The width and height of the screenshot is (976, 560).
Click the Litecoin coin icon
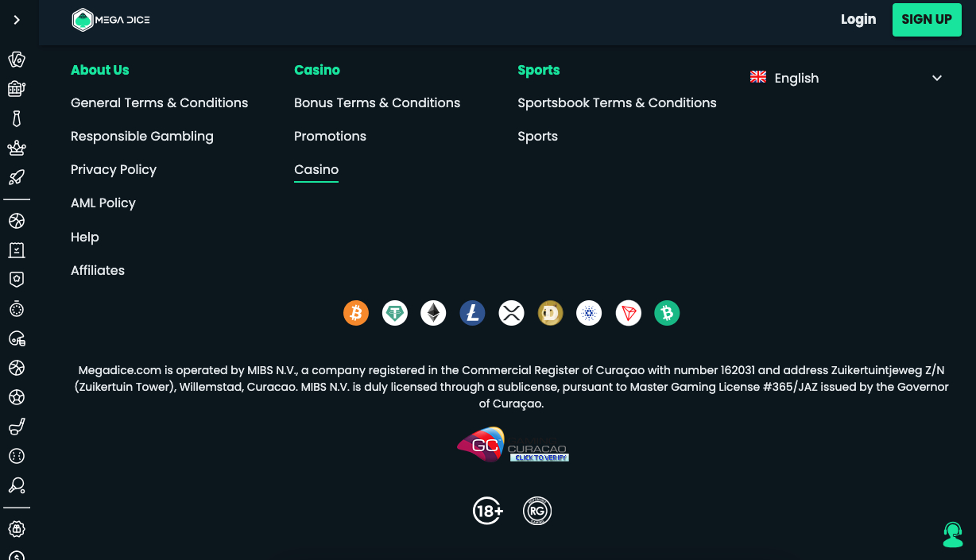pyautogui.click(x=473, y=313)
